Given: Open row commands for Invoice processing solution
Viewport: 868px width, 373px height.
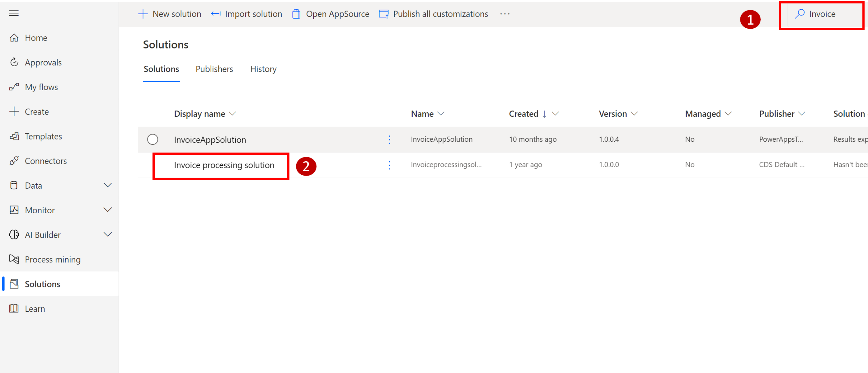Looking at the screenshot, I should click(389, 165).
